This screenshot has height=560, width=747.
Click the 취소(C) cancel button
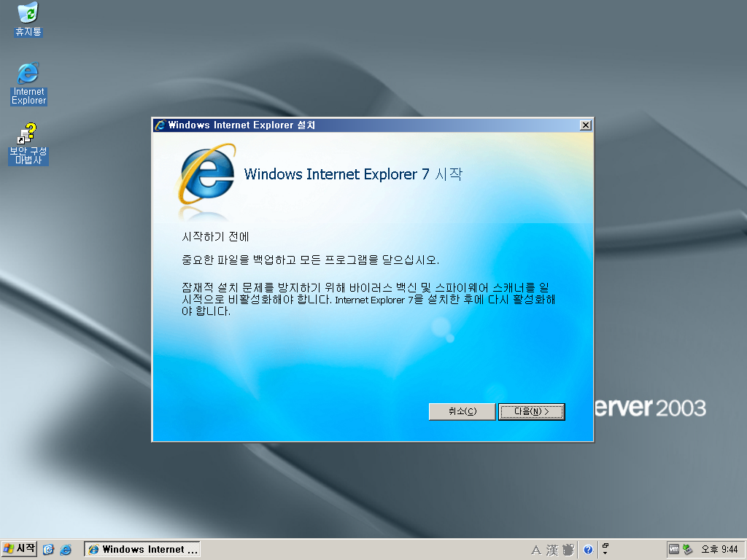[462, 411]
